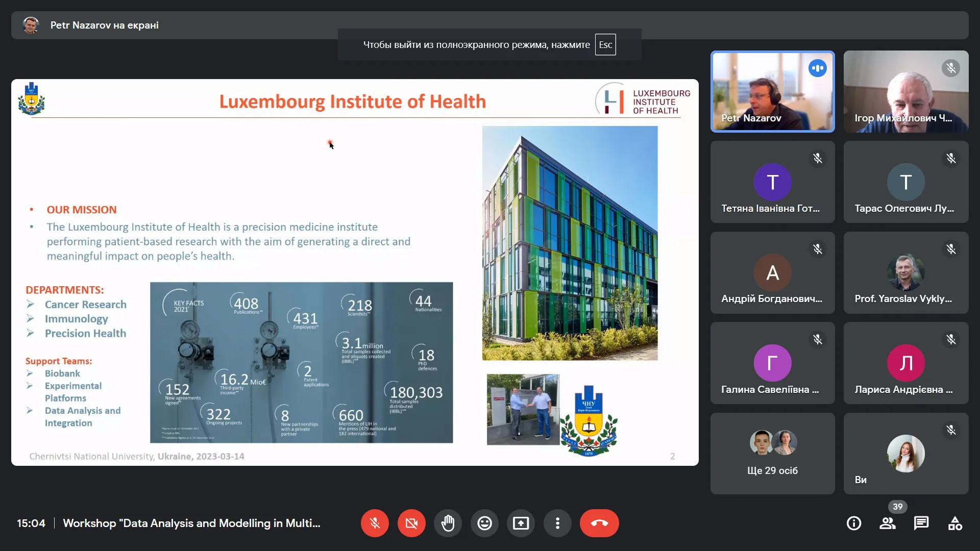Click 'Precision Health' department text

click(x=85, y=333)
